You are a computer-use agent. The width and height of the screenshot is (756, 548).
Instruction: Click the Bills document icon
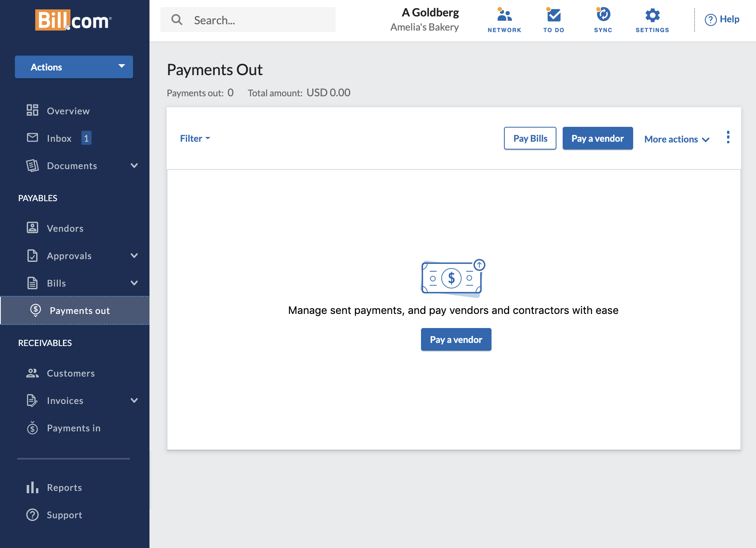32,283
